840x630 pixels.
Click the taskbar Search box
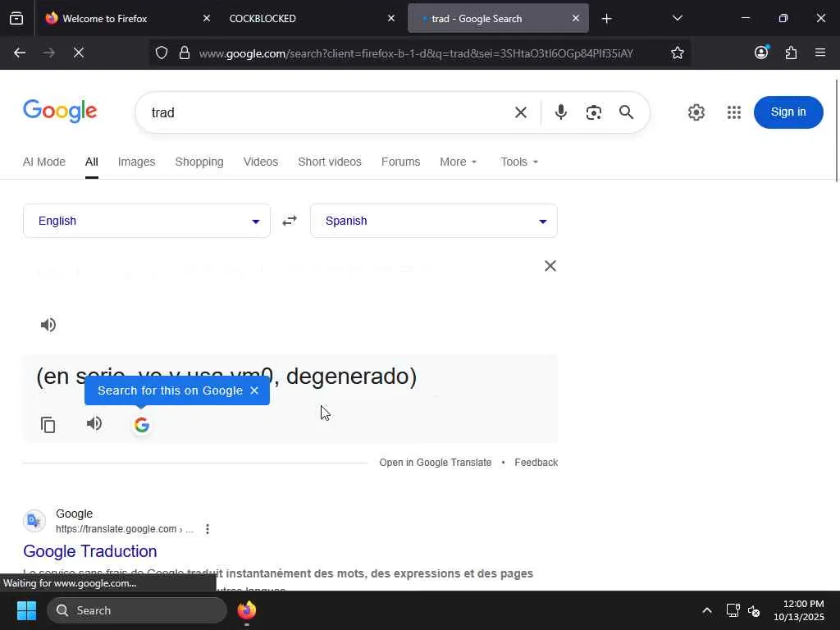click(x=137, y=610)
